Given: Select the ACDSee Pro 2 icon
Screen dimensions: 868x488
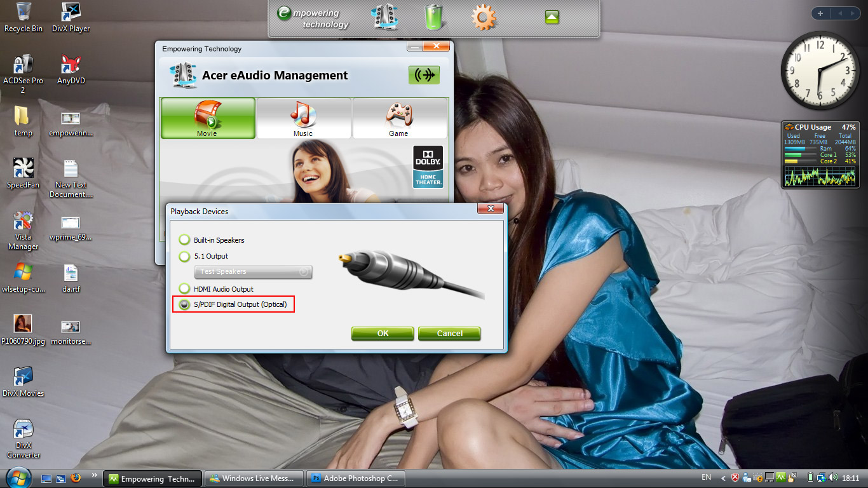Looking at the screenshot, I should coord(24,74).
